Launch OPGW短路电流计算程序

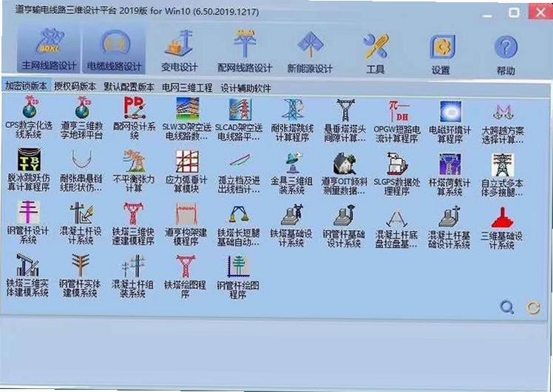pos(397,123)
